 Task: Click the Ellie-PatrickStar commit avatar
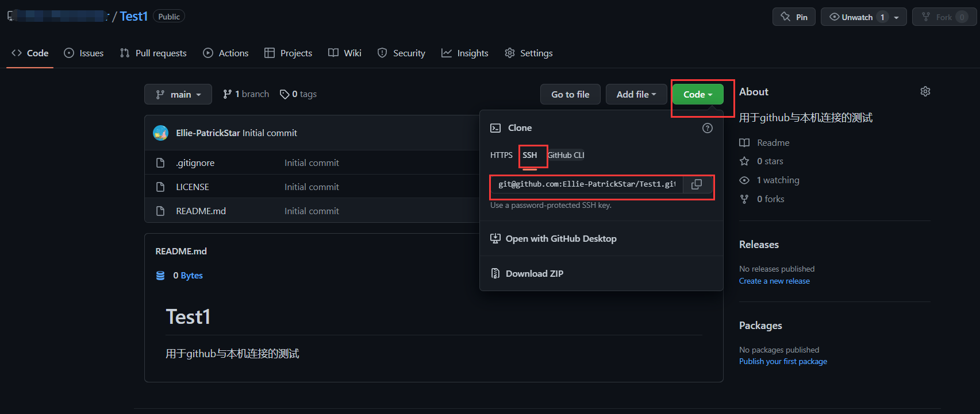click(160, 133)
